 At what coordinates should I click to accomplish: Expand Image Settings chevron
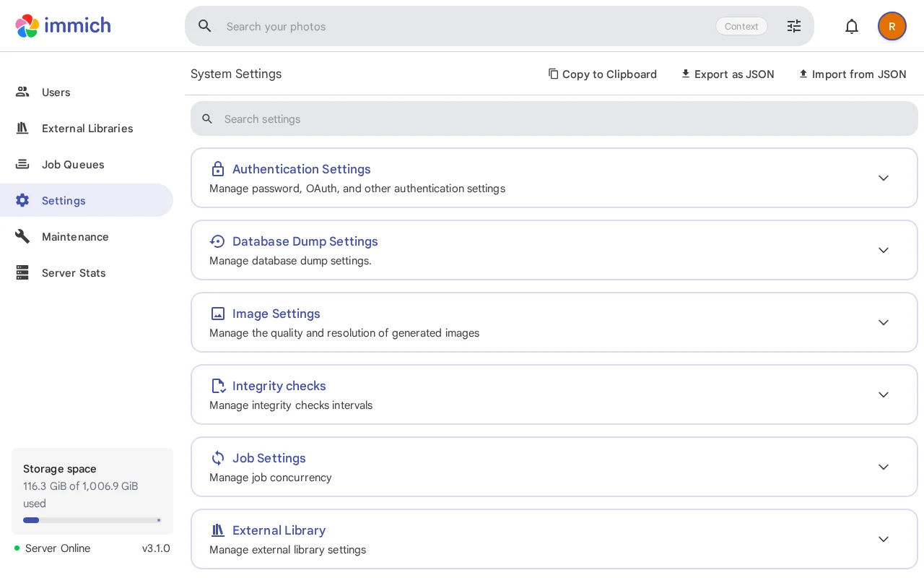pos(884,322)
